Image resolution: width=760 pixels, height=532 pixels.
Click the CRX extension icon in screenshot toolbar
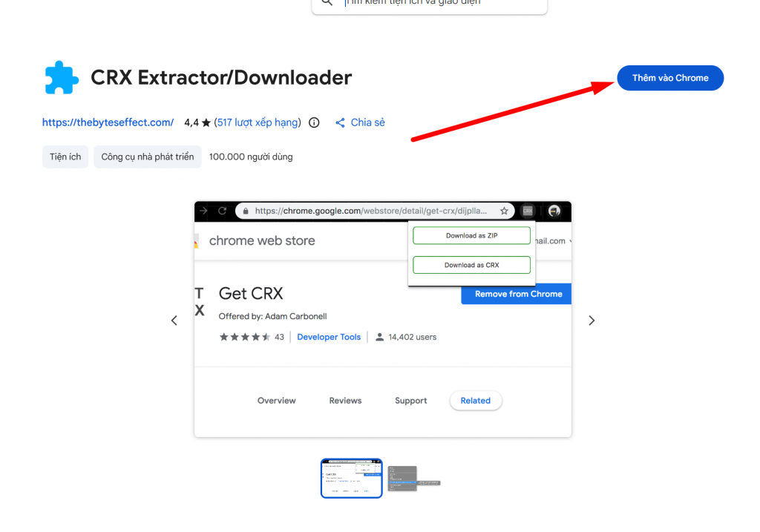[528, 211]
